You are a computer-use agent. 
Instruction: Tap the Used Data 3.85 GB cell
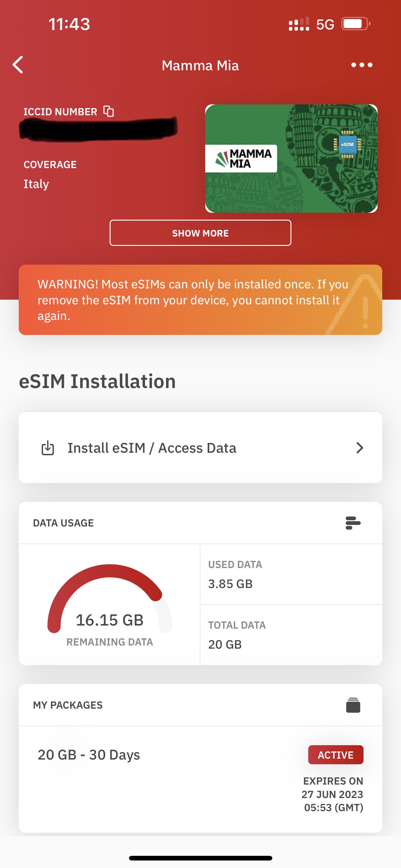[291, 574]
